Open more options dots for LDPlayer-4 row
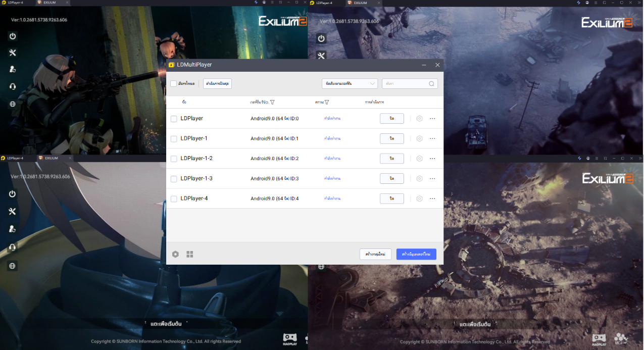The width and height of the screenshot is (644, 350). click(x=432, y=198)
